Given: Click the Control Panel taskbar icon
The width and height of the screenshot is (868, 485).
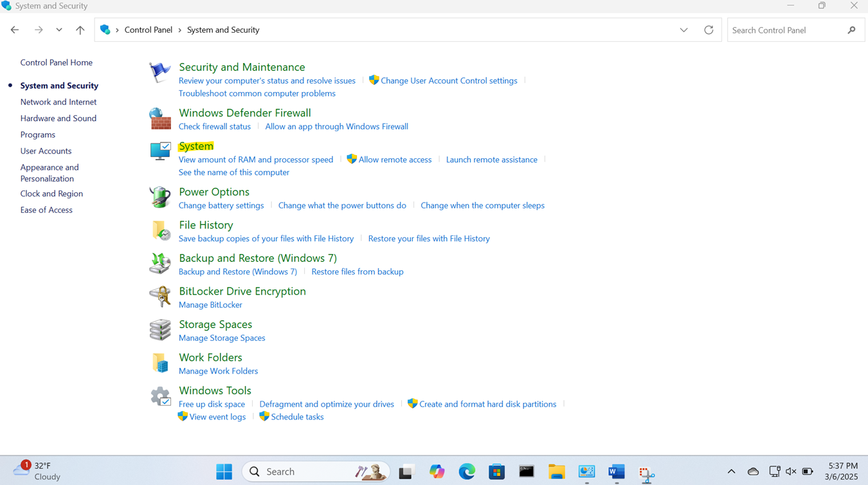Looking at the screenshot, I should click(586, 471).
